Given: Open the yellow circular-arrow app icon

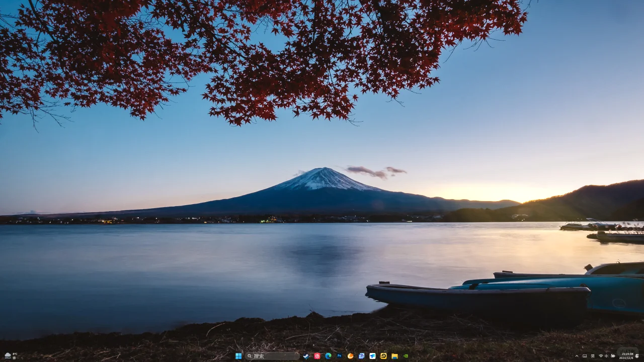Looking at the screenshot, I should coord(383,356).
